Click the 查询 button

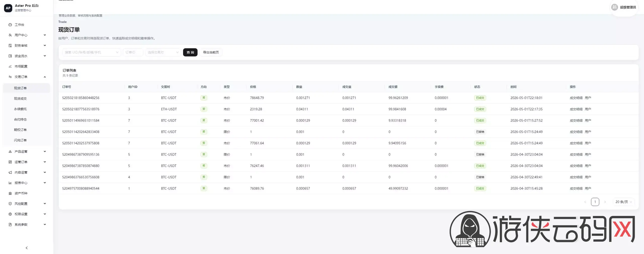pos(190,52)
